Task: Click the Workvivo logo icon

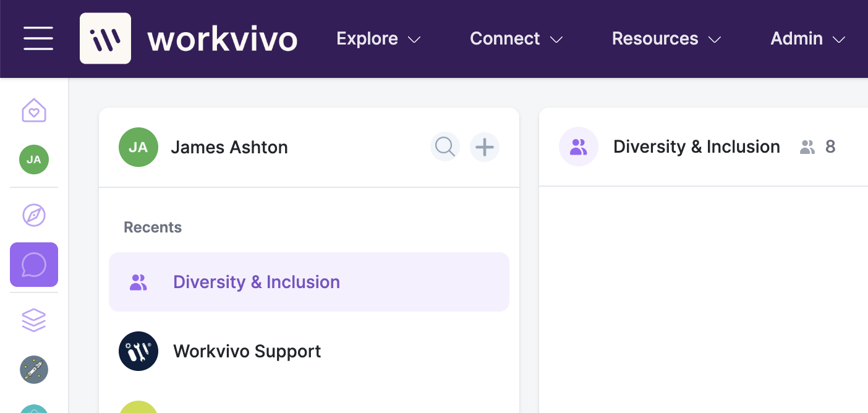Action: (x=105, y=38)
